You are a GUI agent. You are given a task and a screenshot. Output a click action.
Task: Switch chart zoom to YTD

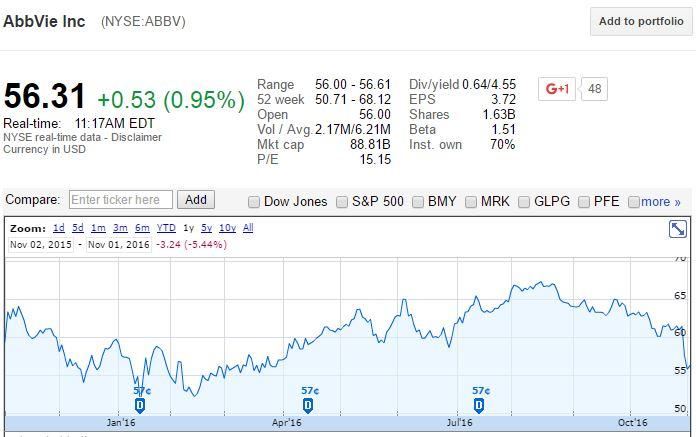[166, 228]
